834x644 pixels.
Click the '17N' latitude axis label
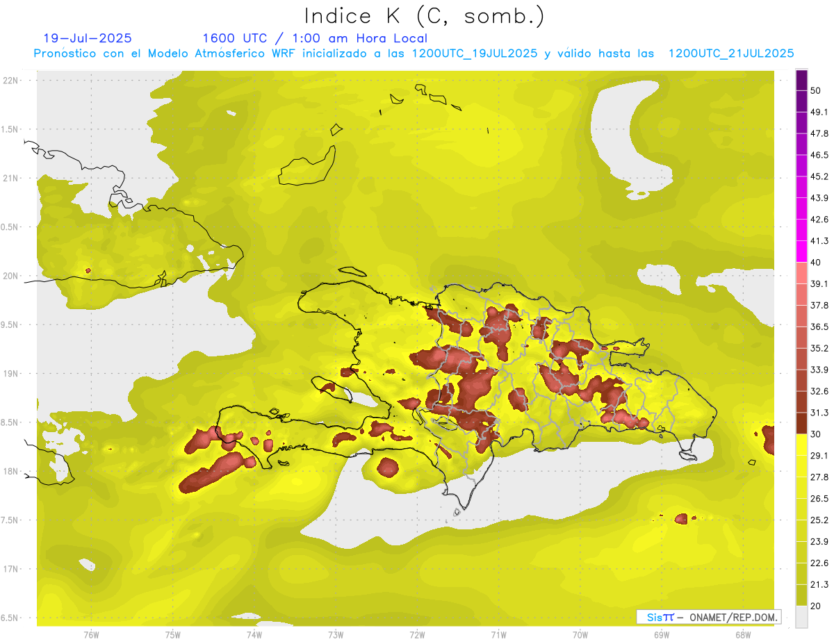point(10,569)
